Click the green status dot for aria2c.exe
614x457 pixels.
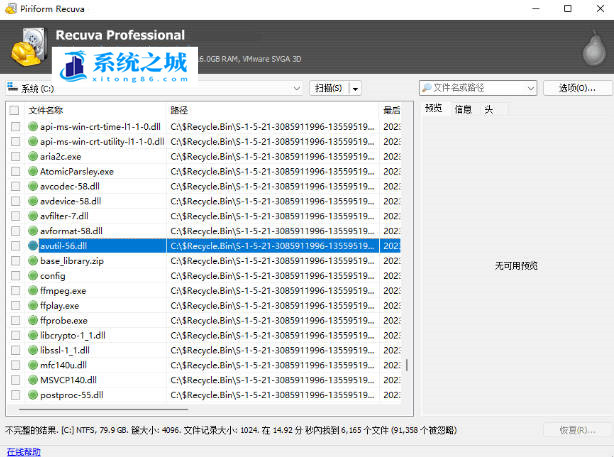33,156
